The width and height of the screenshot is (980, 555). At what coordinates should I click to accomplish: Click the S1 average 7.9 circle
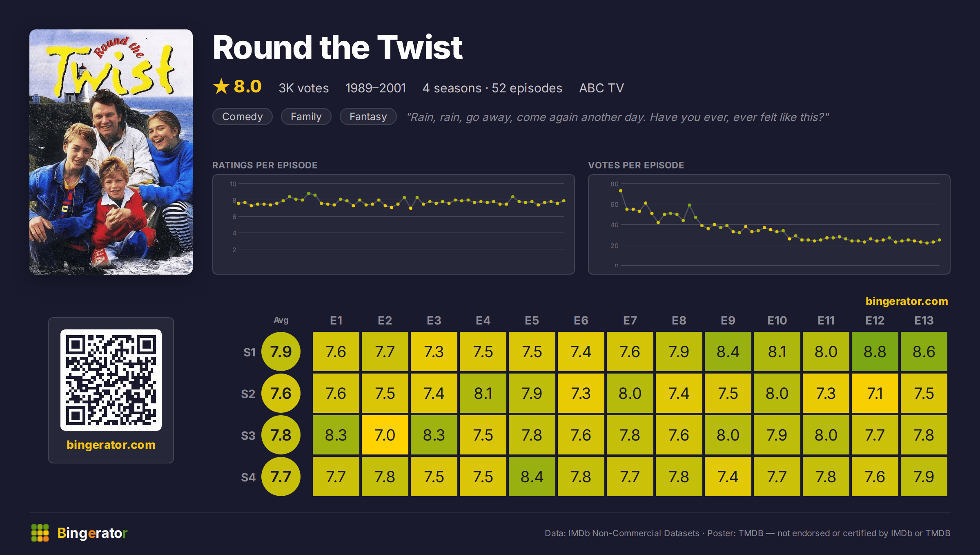pos(281,352)
